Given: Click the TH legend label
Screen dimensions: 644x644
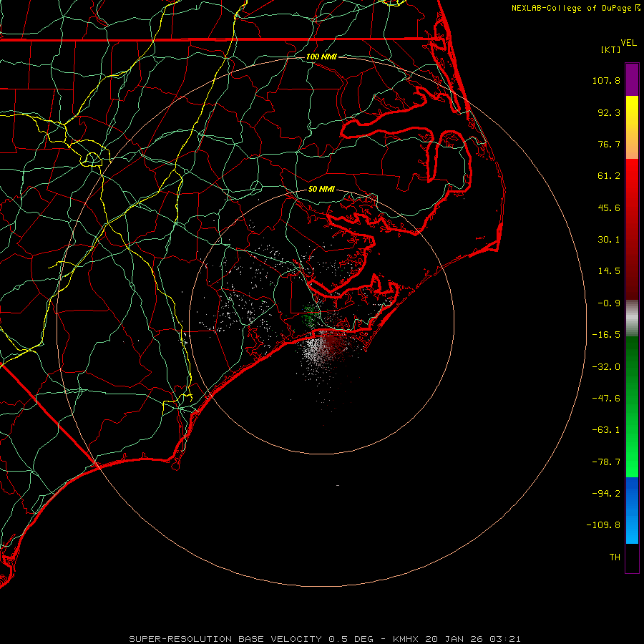Looking at the screenshot, I should pos(615,557).
